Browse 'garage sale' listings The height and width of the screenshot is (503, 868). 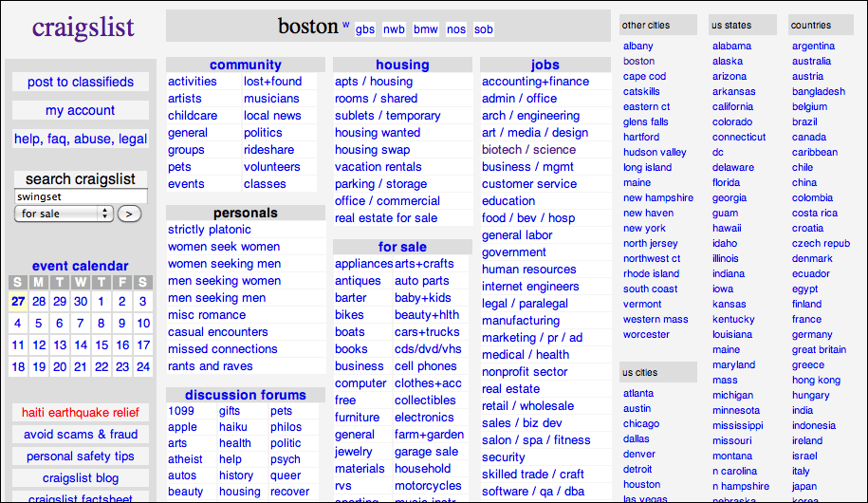[426, 452]
